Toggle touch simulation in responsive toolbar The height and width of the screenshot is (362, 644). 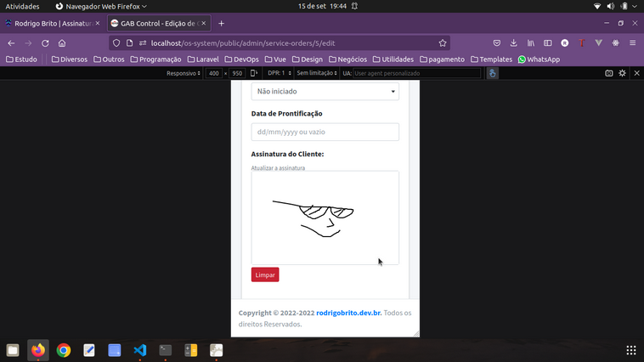pyautogui.click(x=492, y=73)
